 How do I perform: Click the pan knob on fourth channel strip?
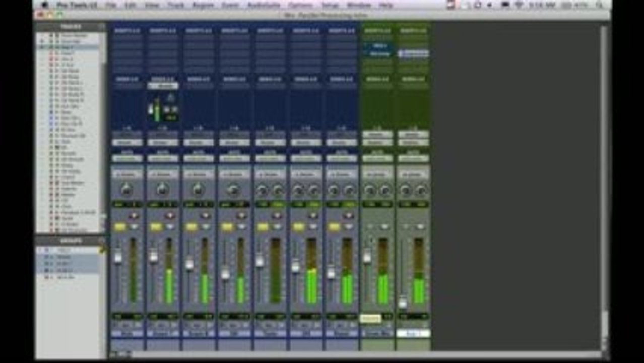[x=234, y=190]
